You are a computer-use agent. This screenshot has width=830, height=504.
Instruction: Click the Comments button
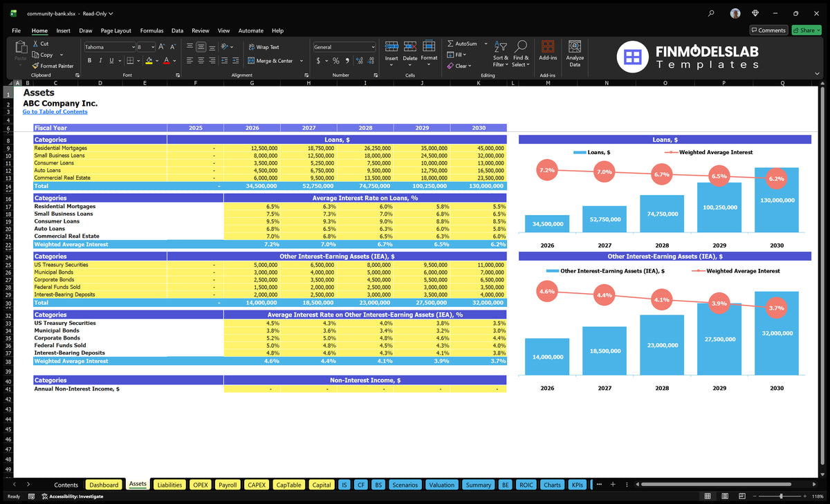768,30
